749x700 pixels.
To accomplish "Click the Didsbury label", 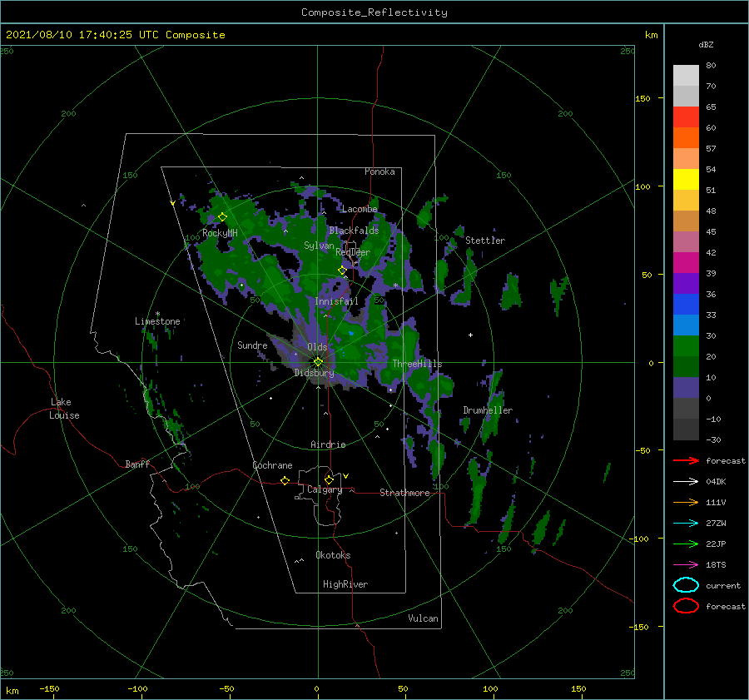I will [x=314, y=373].
